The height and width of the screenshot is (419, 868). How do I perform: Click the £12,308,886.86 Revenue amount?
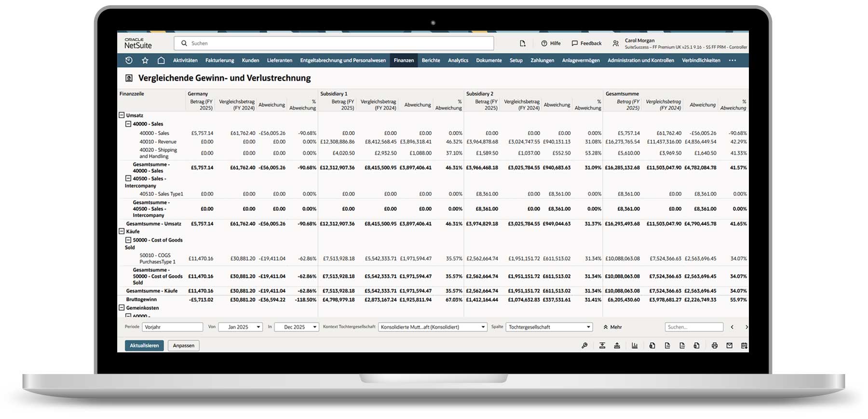click(x=337, y=142)
